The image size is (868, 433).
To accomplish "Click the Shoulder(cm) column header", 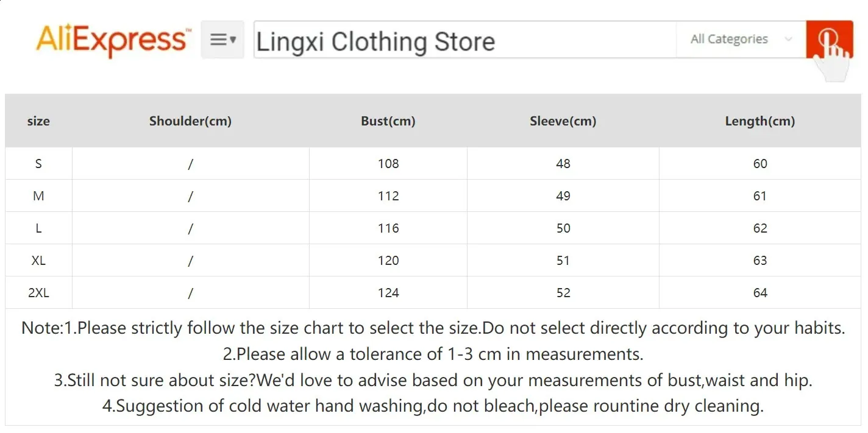I will (190, 121).
